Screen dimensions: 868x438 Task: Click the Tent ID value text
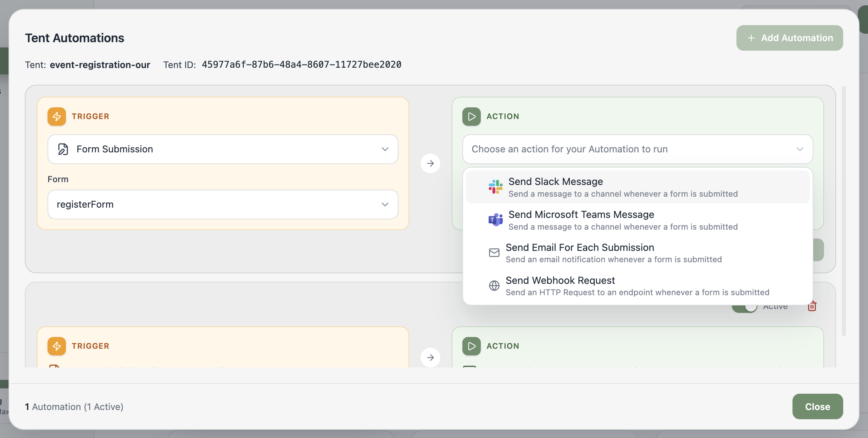pos(301,64)
